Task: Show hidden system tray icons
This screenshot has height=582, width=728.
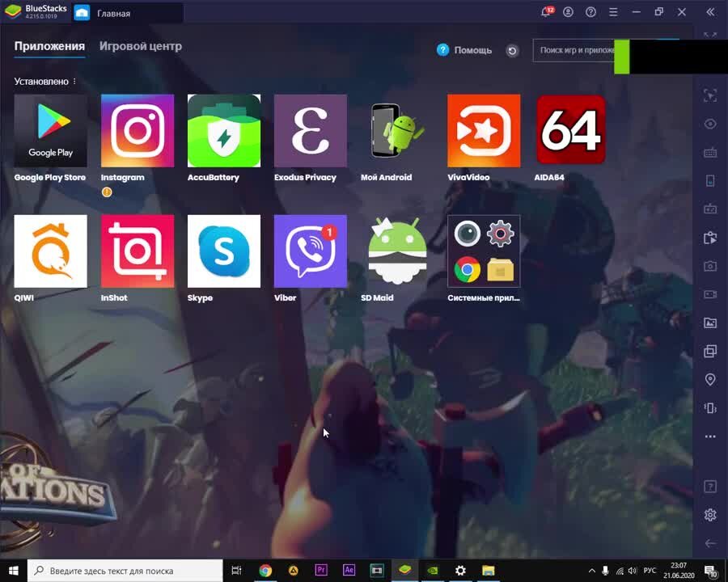Action: (591, 571)
